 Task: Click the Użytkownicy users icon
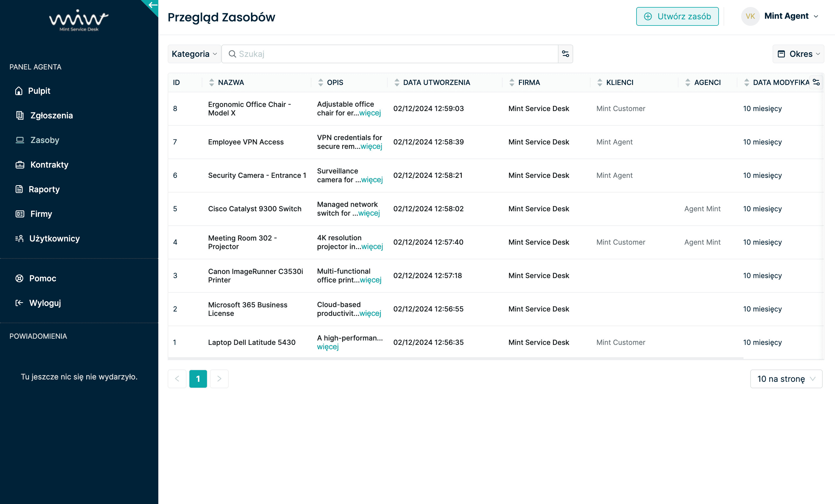[19, 239]
